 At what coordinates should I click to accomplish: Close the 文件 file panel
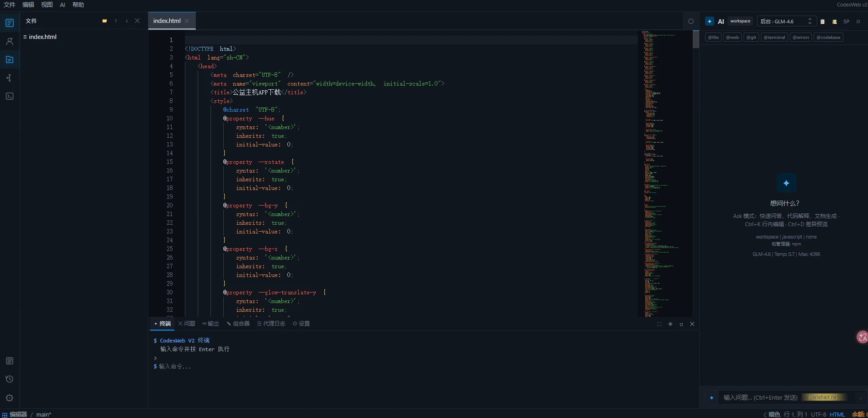point(137,21)
